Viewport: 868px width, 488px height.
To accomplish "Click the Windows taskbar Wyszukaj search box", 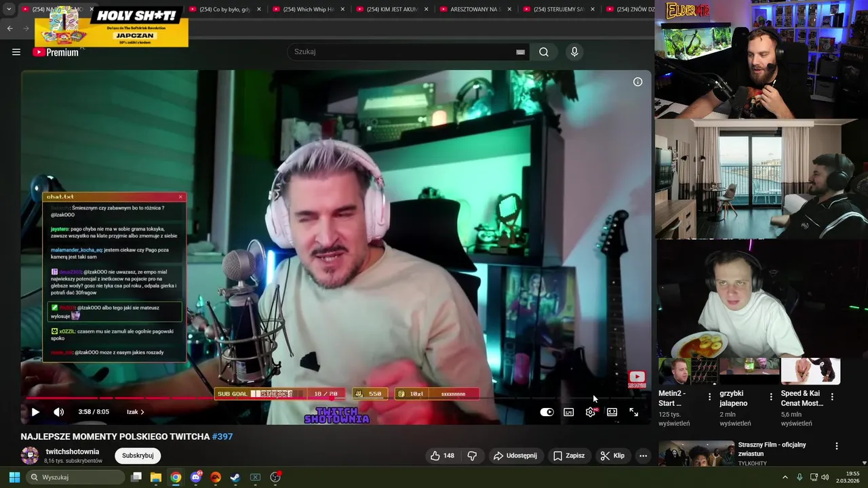I will (76, 477).
